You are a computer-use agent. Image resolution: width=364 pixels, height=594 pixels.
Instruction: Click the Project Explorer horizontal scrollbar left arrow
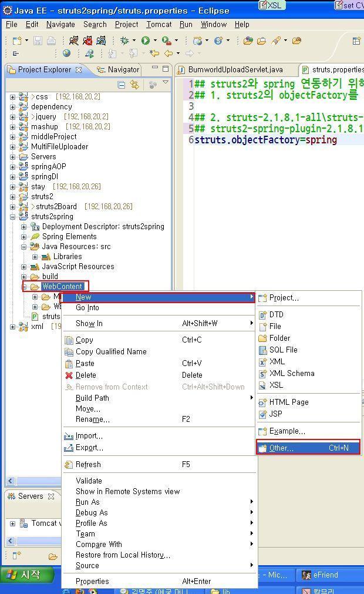click(10, 481)
